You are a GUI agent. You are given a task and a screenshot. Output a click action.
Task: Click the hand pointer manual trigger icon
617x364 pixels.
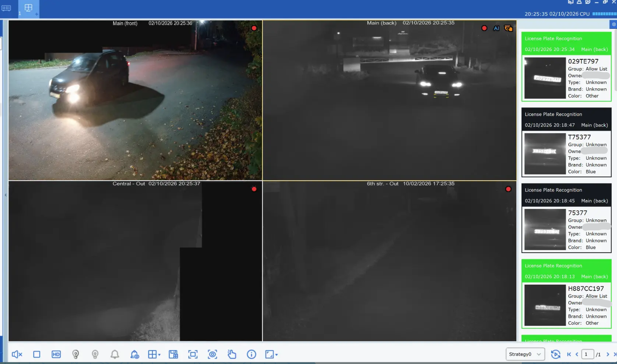tap(232, 354)
